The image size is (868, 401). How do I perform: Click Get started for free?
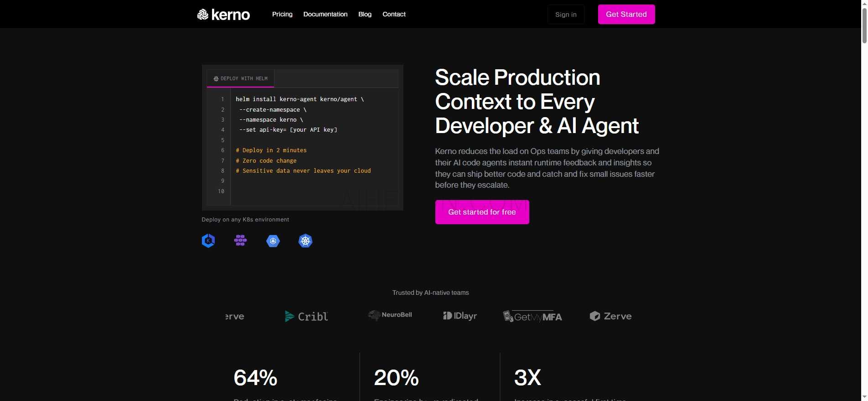[482, 212]
